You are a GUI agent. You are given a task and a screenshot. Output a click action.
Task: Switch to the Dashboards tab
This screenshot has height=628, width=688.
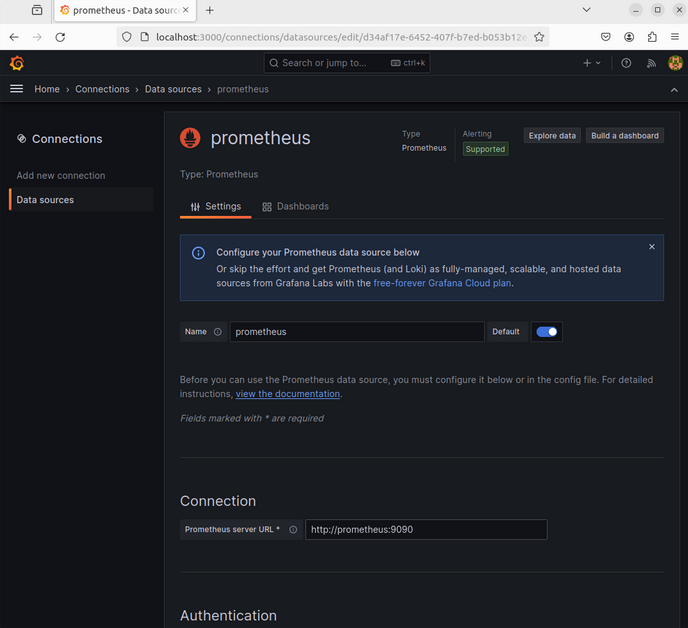click(295, 206)
